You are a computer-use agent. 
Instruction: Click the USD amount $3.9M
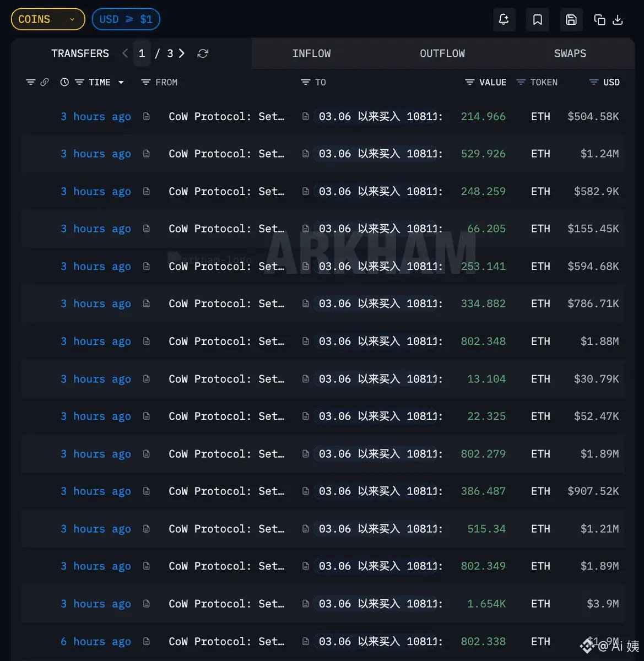pos(603,604)
